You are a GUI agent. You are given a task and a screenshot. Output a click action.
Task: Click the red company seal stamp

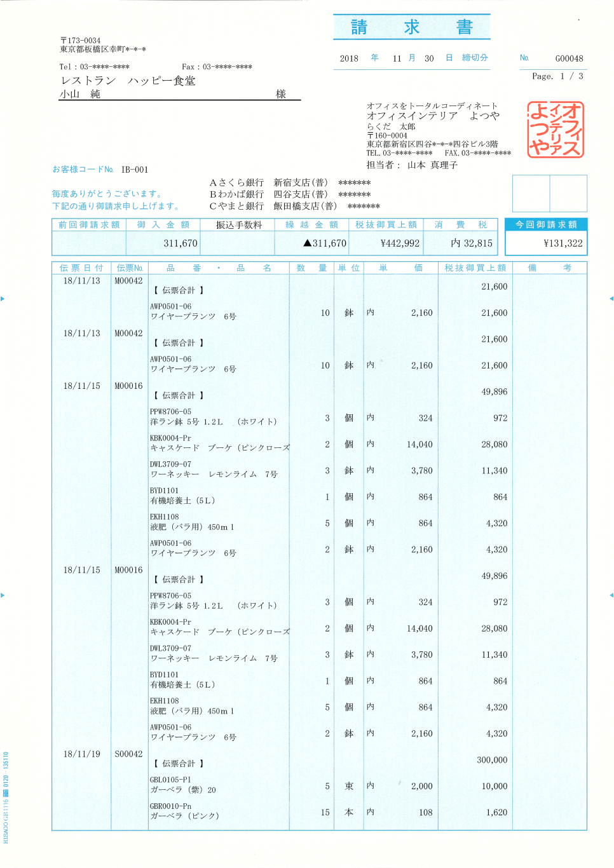[x=556, y=130]
